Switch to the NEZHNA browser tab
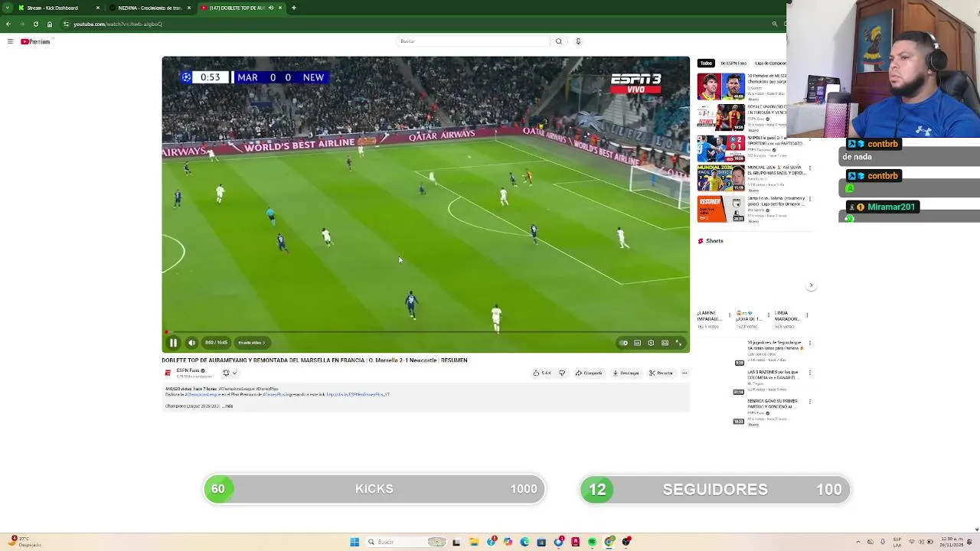 [150, 8]
